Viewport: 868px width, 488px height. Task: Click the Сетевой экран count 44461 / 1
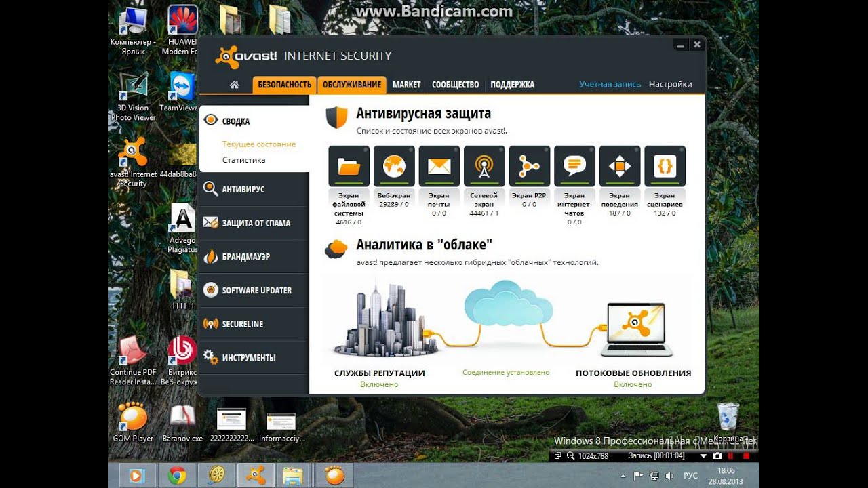tap(484, 213)
